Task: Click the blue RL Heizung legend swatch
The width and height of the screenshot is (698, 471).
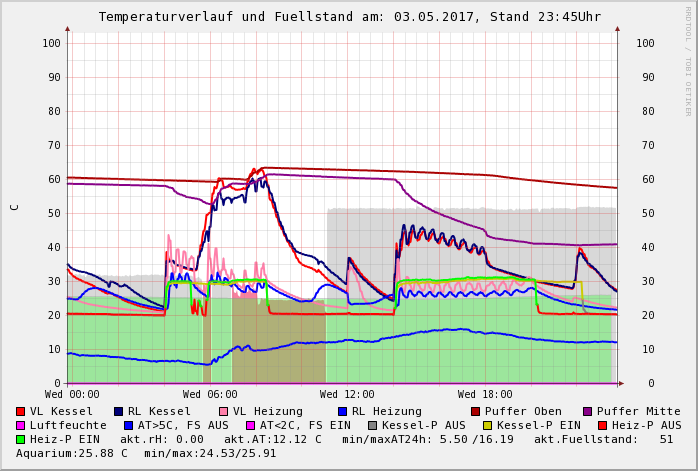Action: click(342, 411)
